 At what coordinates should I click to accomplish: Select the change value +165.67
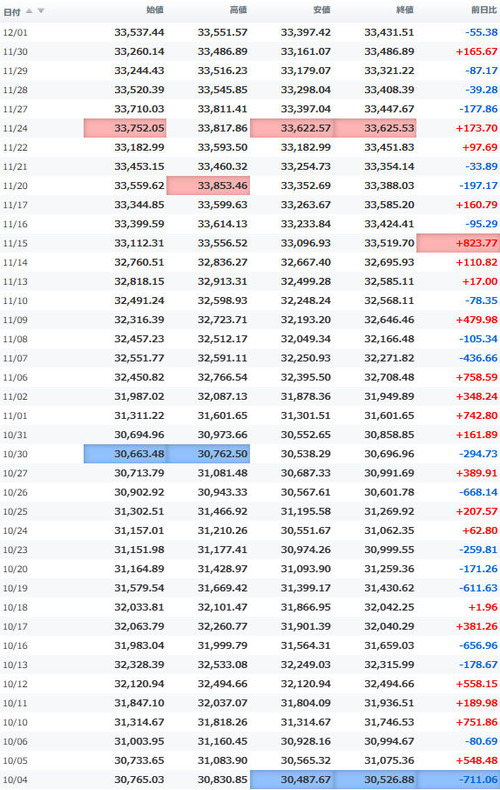[476, 52]
